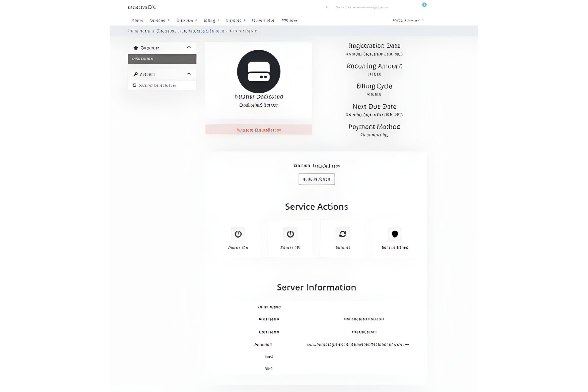
Task: Click the star icon in first sidebar panel
Action: [x=136, y=48]
